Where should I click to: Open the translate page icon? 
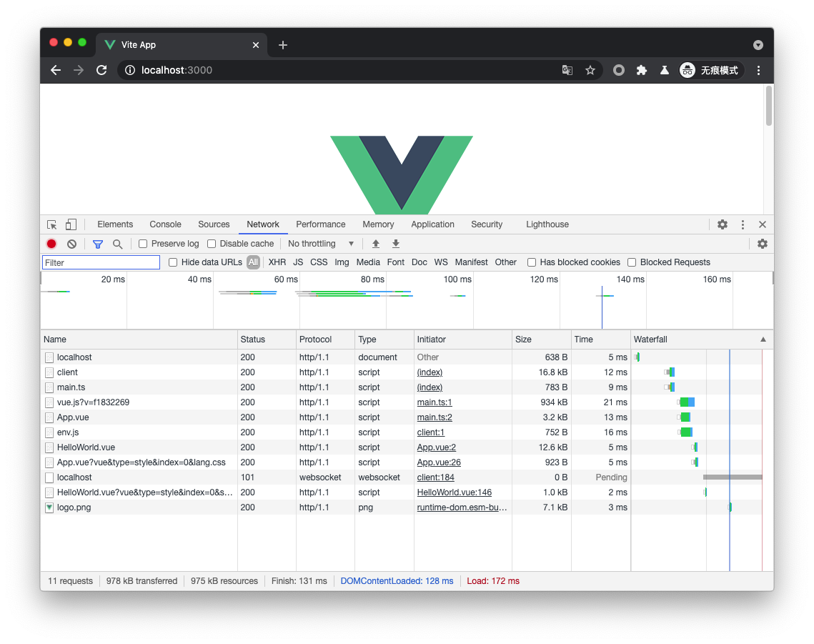567,70
